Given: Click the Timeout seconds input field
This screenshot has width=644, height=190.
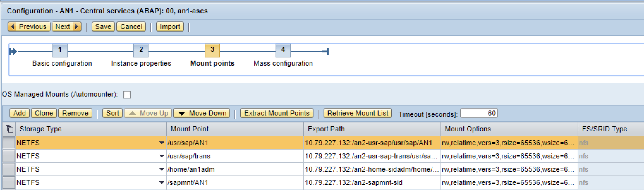Looking at the screenshot, I should 479,113.
